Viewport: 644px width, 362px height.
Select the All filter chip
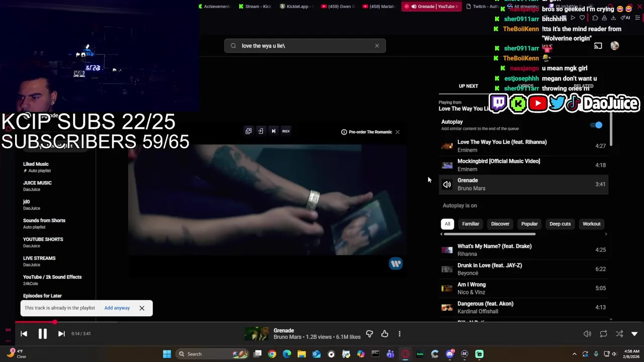(x=447, y=224)
